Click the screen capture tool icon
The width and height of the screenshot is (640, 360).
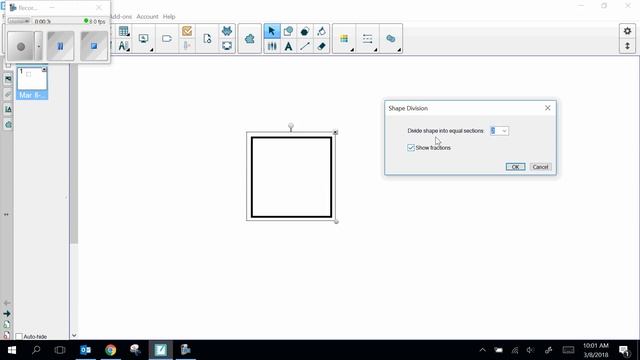click(x=227, y=46)
